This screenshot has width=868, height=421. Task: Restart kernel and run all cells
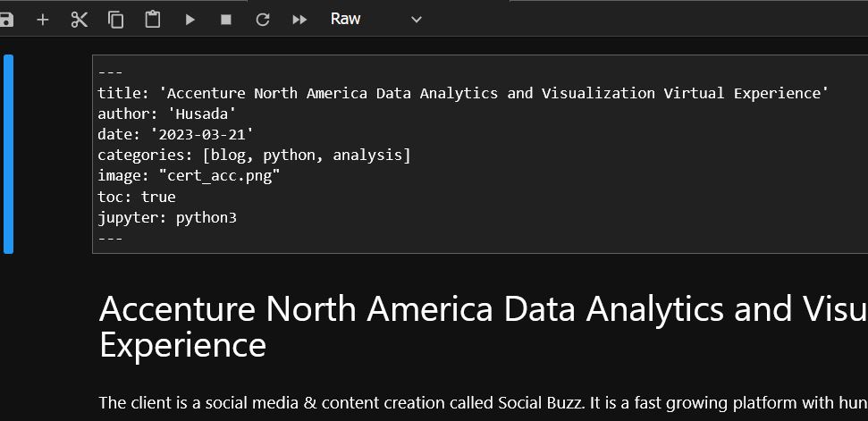point(299,20)
